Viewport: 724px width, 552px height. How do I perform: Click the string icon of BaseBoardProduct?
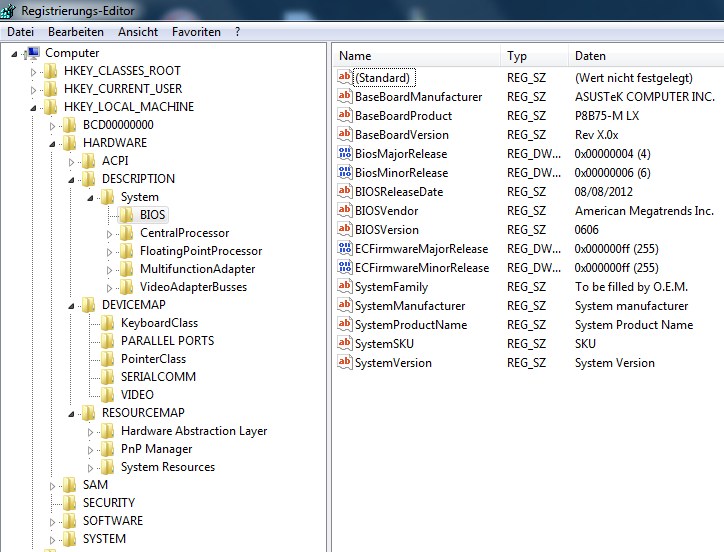point(344,115)
